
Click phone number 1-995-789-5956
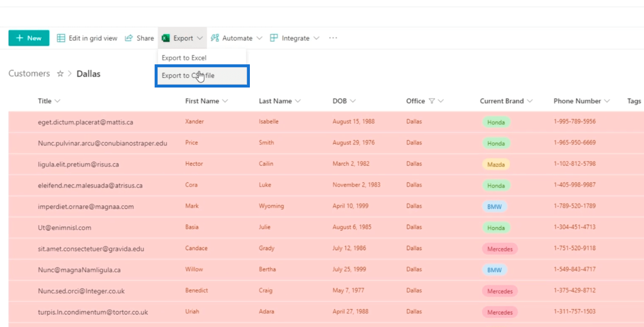pos(575,121)
